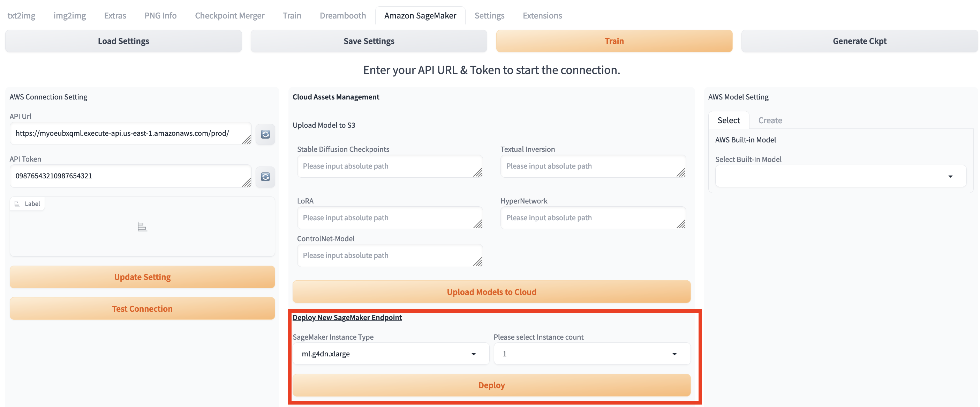Screen dimensions: 980x407
Task: Open SageMaker Instance Type dropdown
Action: coord(390,354)
